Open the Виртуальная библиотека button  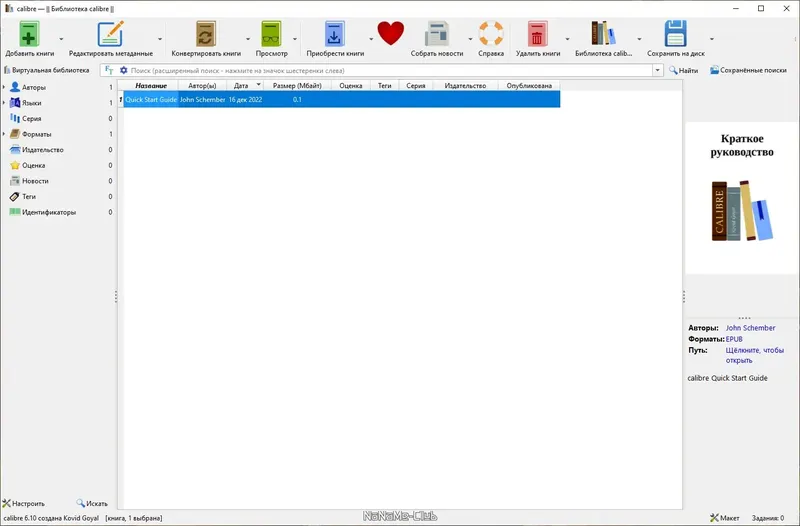pos(46,70)
